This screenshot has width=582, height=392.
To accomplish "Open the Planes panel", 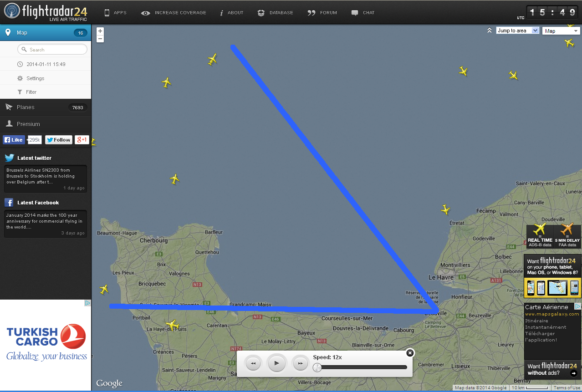I will [26, 107].
